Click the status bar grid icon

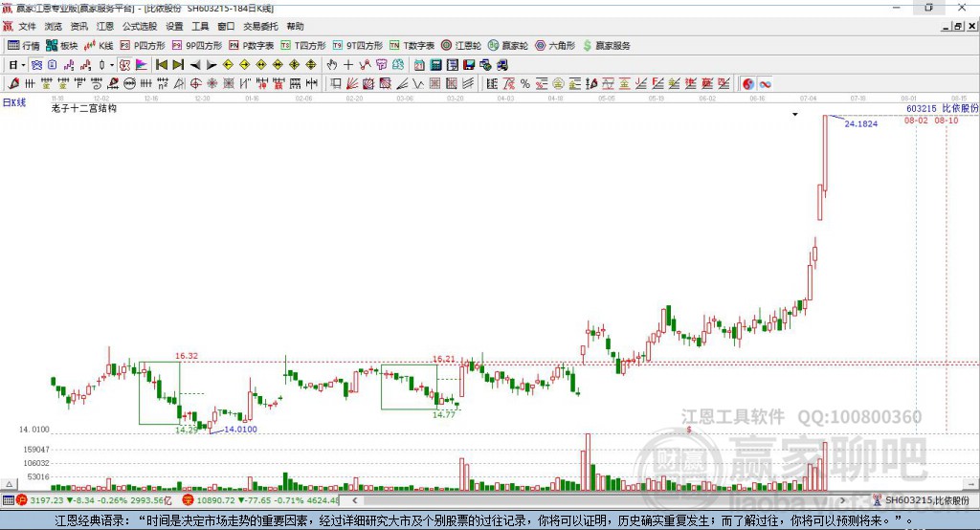[x=8, y=500]
